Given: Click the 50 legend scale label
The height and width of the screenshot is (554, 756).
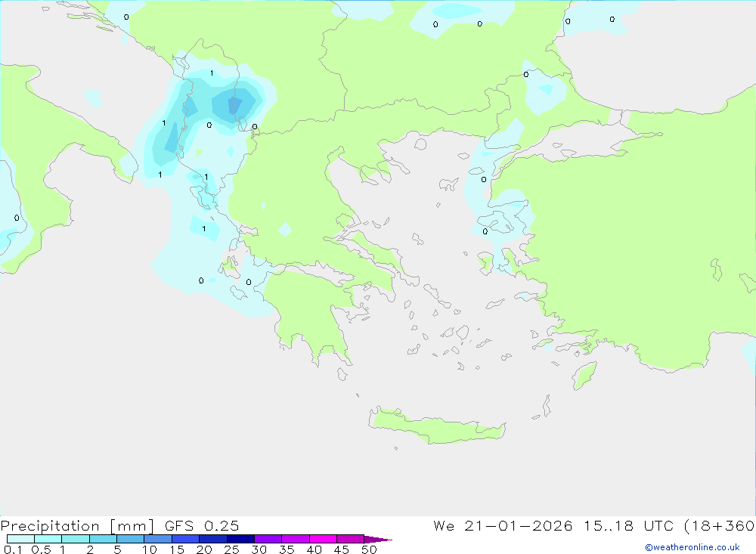Looking at the screenshot, I should (369, 549).
